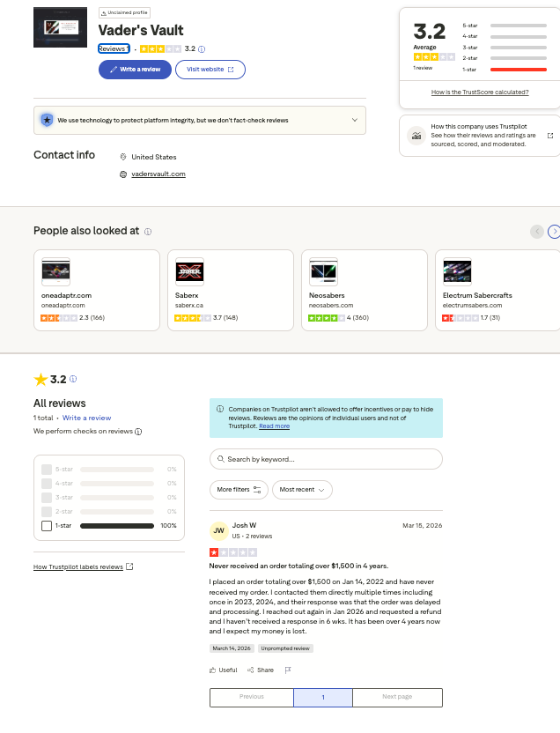This screenshot has height=733, width=560.
Task: Click the JW avatar of Josh W
Action: point(218,530)
